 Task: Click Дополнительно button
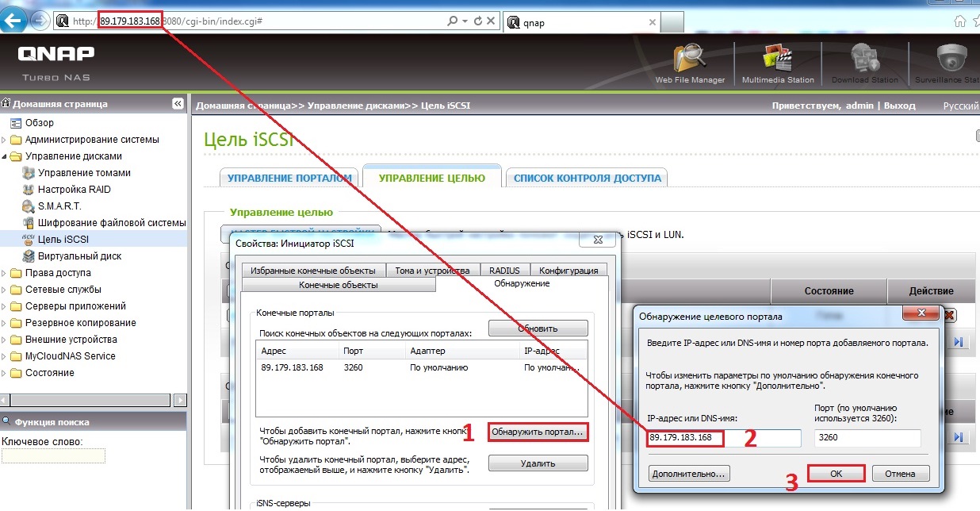(688, 474)
